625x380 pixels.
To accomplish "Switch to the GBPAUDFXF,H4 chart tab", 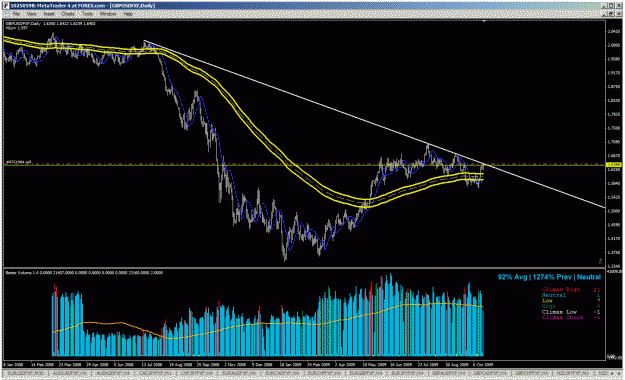I will tap(448, 373).
